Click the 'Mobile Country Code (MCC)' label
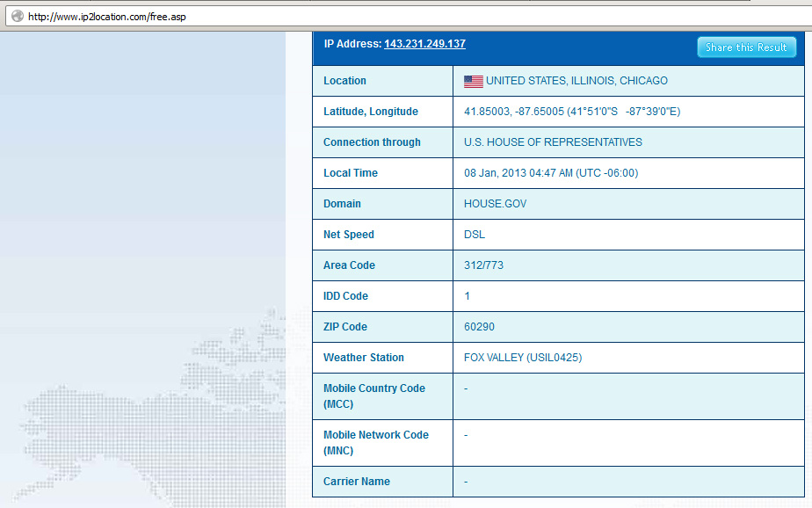The width and height of the screenshot is (812, 508). point(374,396)
